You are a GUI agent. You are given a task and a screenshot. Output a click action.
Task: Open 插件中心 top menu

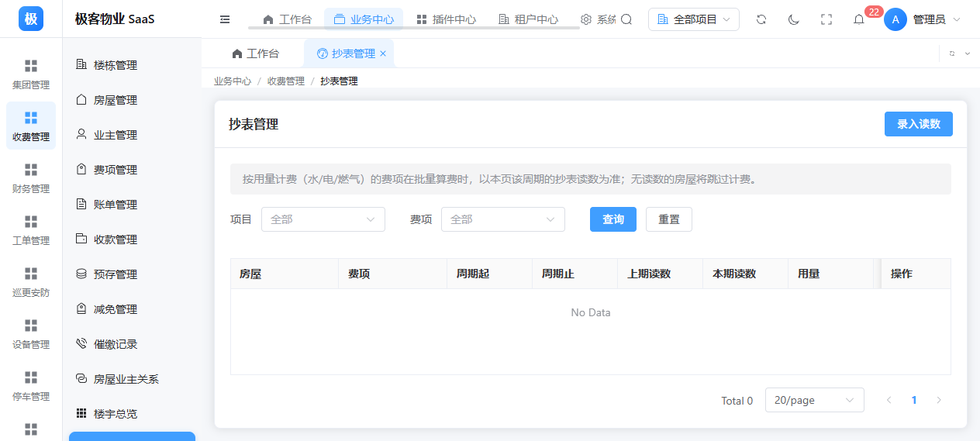[446, 19]
